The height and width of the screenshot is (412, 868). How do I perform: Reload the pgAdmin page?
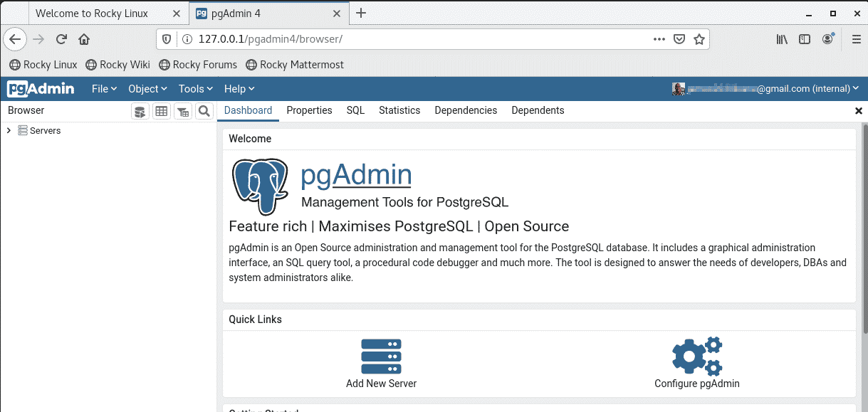(x=61, y=40)
